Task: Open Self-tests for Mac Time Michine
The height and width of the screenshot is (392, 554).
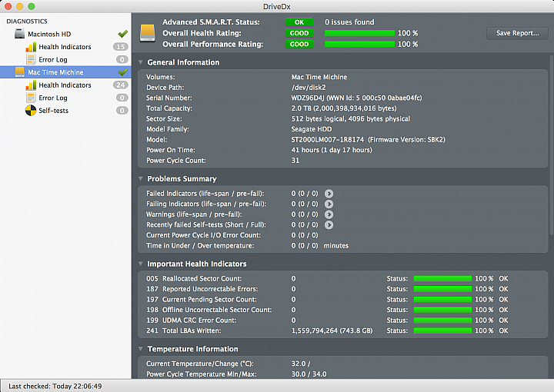Action: click(65, 111)
